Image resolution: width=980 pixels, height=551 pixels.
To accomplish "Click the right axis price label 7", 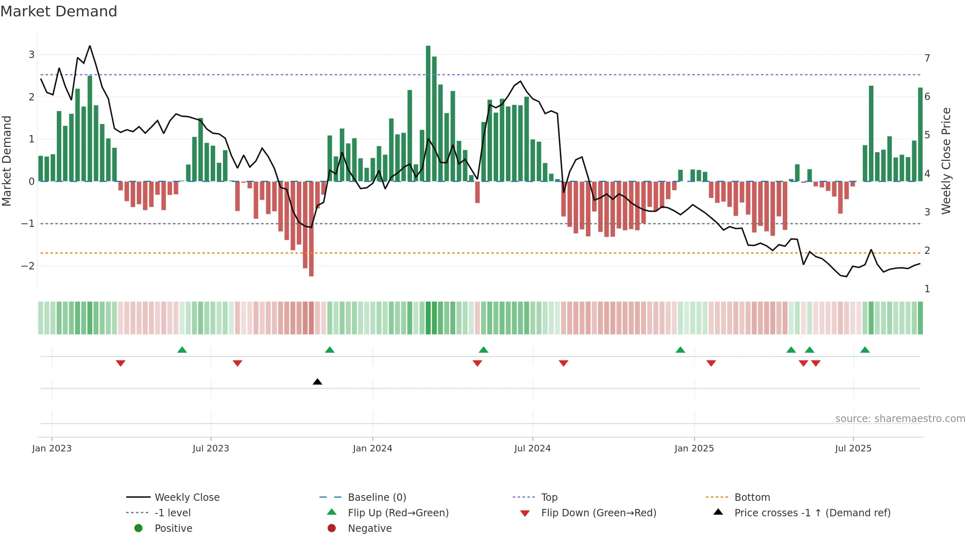I will [927, 58].
